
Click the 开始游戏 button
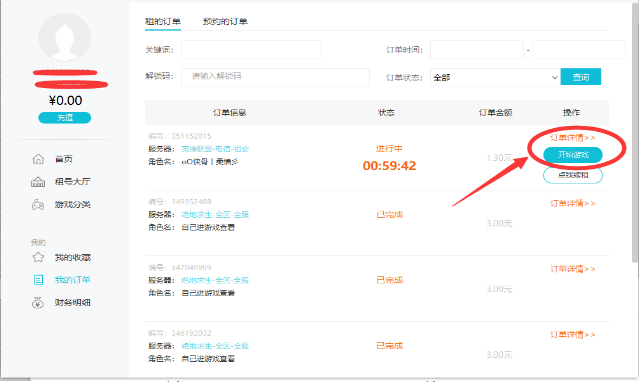tap(573, 155)
